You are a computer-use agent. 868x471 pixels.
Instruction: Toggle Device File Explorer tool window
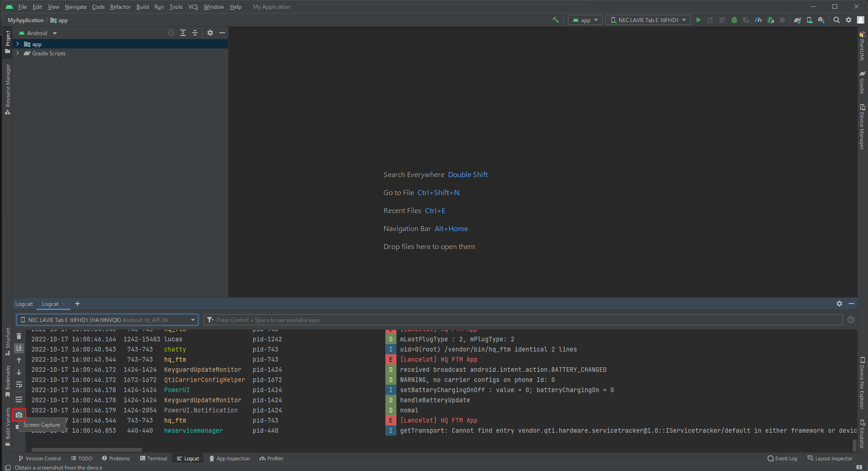click(862, 383)
